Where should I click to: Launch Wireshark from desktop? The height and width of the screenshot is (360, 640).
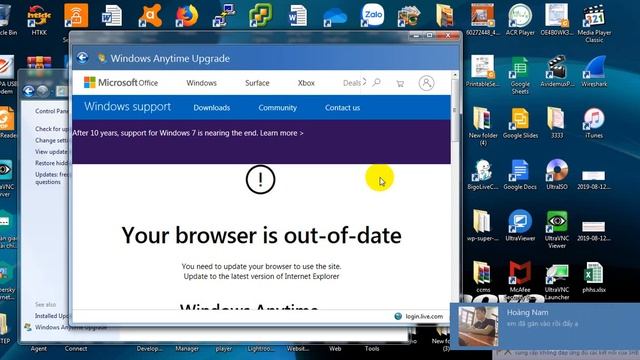594,71
